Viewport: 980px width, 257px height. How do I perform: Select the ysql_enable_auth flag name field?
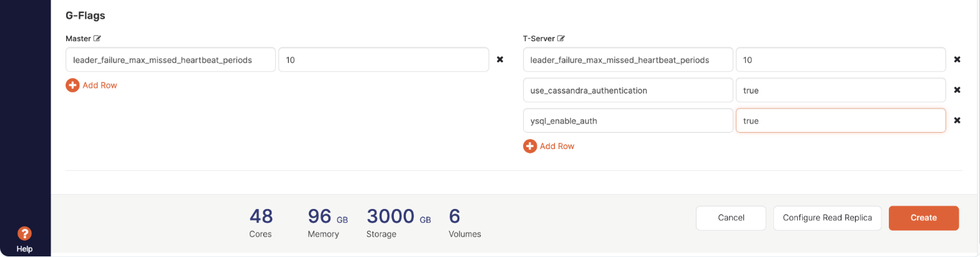click(x=627, y=120)
